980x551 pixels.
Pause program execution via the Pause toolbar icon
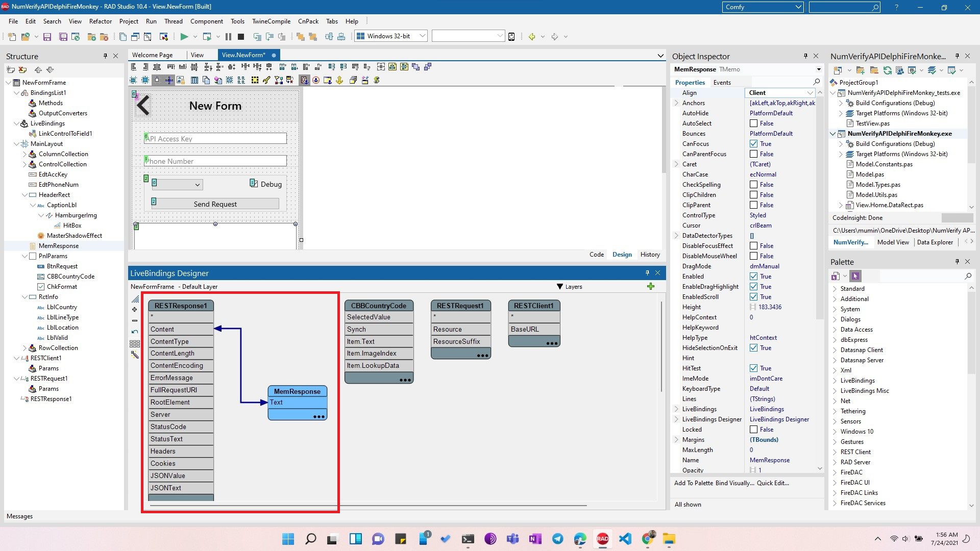228,37
